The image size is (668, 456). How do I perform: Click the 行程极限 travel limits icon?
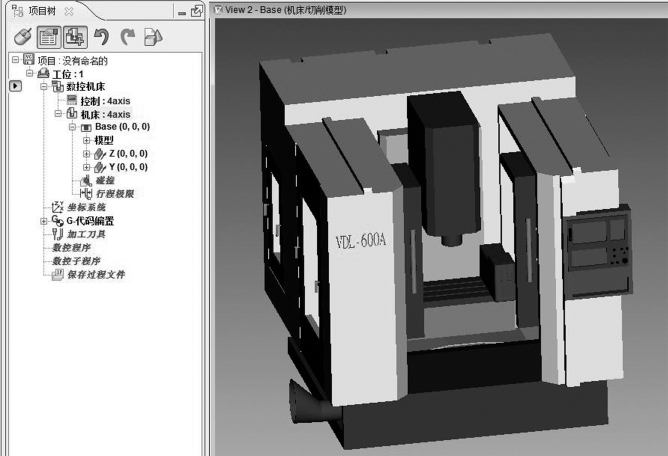[x=86, y=194]
